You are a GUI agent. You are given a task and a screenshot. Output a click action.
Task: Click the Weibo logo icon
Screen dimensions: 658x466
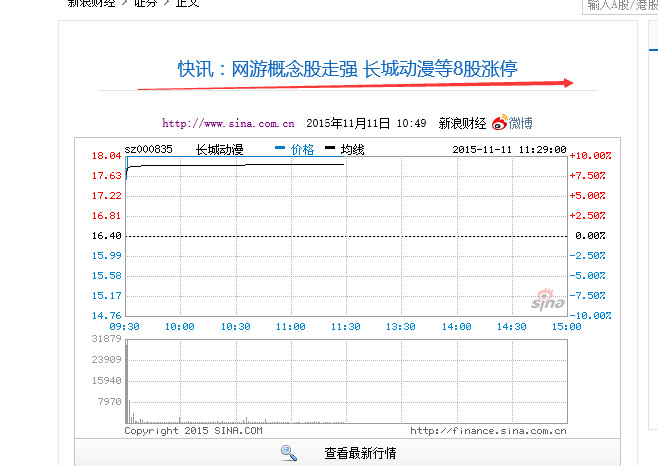(500, 123)
